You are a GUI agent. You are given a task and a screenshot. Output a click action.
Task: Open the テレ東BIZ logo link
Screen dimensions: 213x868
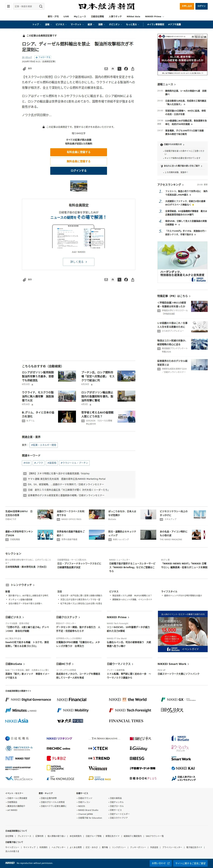pyautogui.click(x=56, y=758)
